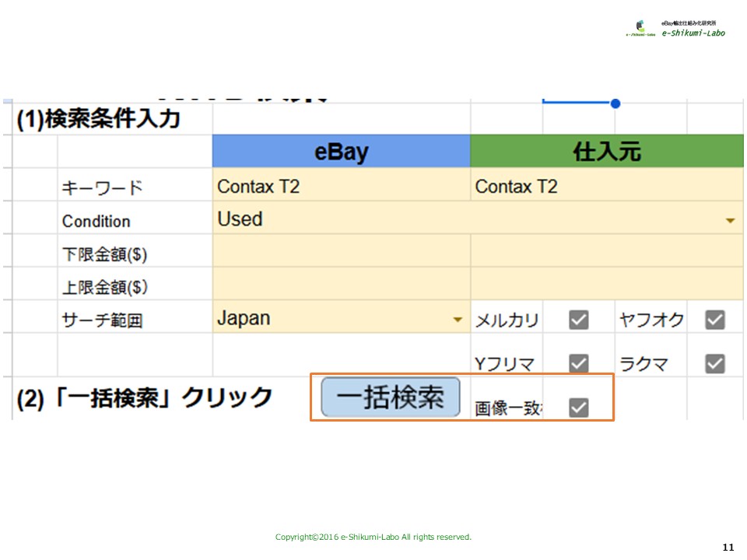The width and height of the screenshot is (747, 560).
Task: Click the キーワード row label
Action: tap(103, 188)
